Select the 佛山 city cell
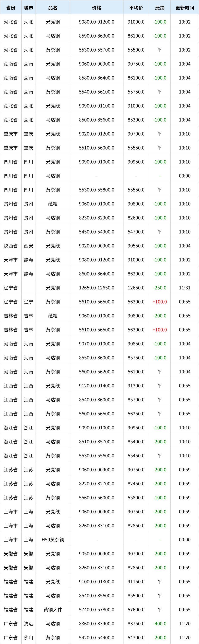The height and width of the screenshot is (644, 199). 29,638
